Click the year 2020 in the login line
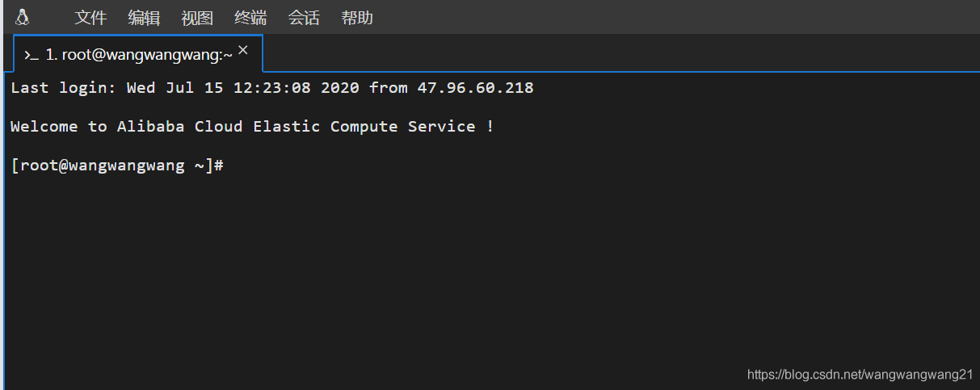 pyautogui.click(x=340, y=88)
